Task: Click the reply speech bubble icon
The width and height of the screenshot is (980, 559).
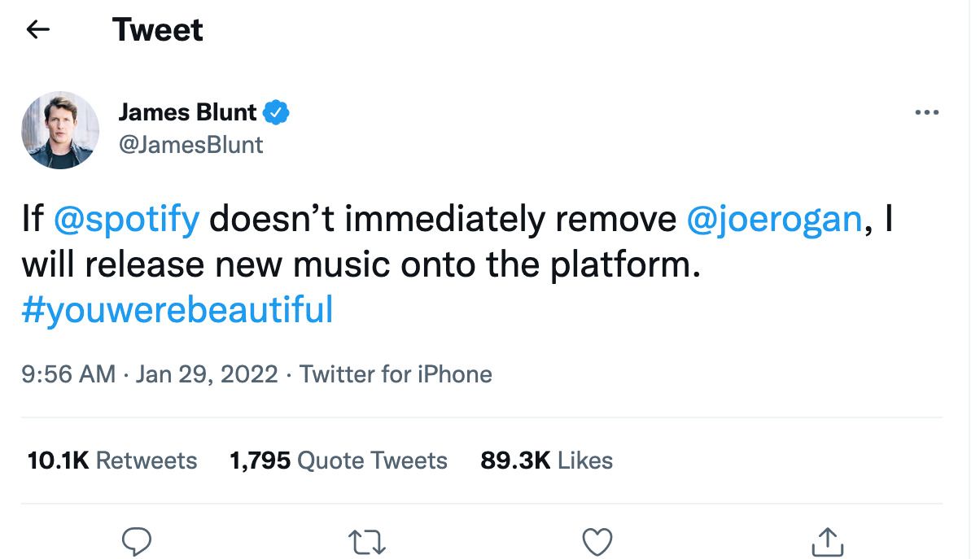Action: pyautogui.click(x=137, y=540)
